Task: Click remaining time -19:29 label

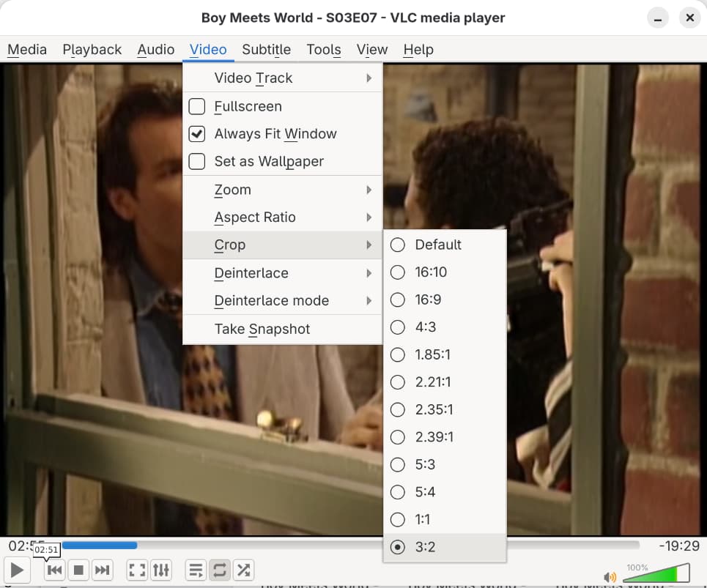Action: 679,546
